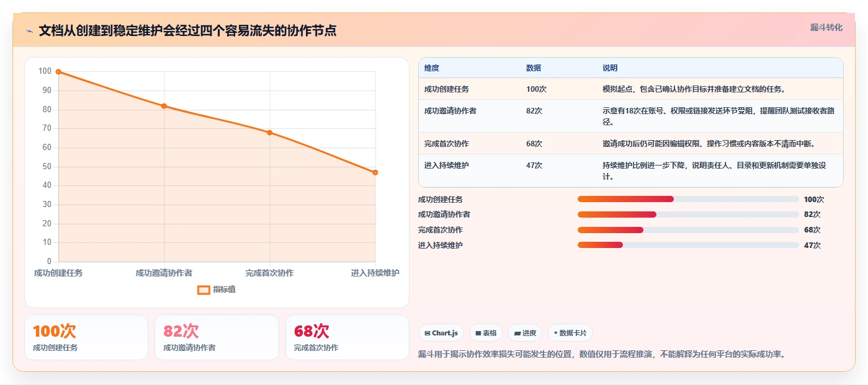Screen dimensions: 868x385
Task: Click the square icon in the 表格 chip
Action: coord(478,333)
